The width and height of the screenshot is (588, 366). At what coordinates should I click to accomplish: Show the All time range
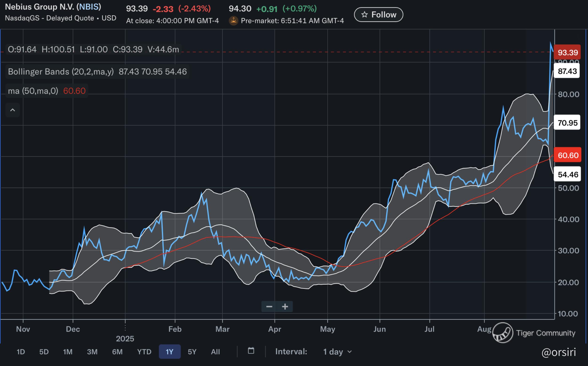click(215, 352)
